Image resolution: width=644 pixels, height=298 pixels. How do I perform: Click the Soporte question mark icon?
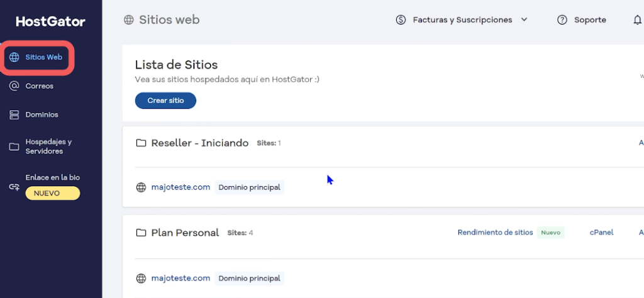click(562, 19)
